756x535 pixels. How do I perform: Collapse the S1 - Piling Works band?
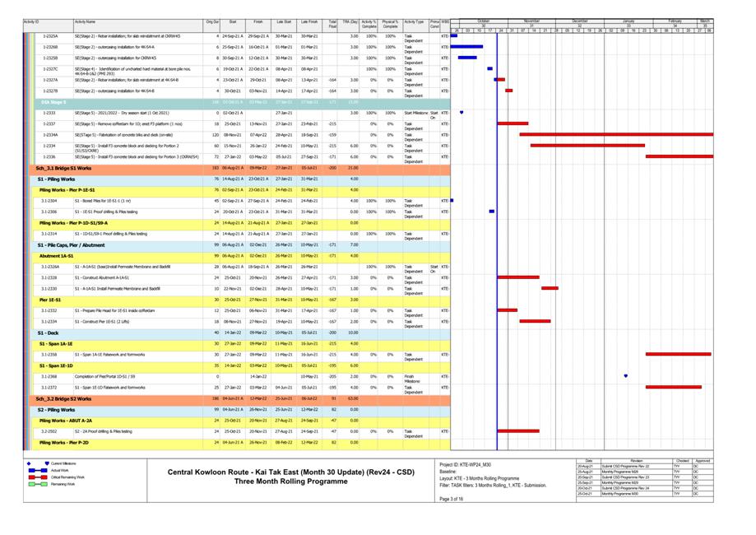(x=56, y=179)
